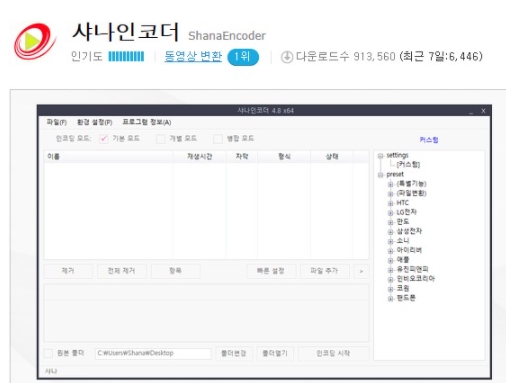Viewport: 506px width, 383px height.
Task: Click the output folder path field
Action: point(153,353)
